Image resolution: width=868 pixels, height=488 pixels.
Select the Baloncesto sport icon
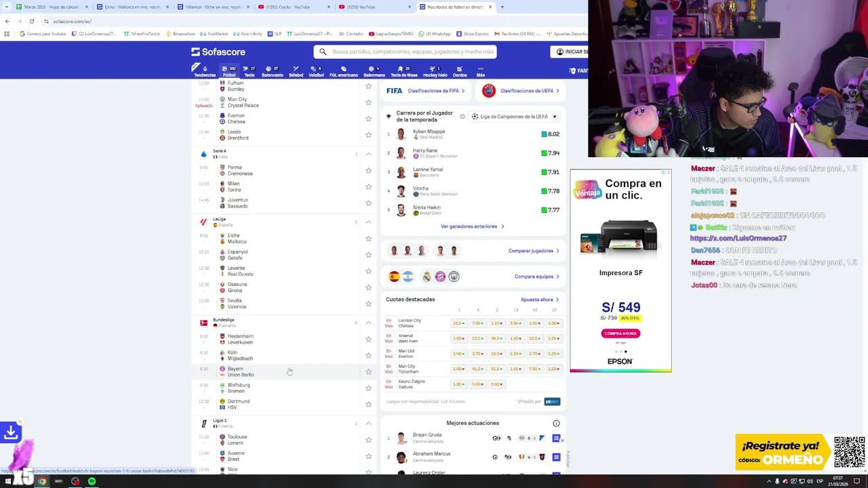pos(273,71)
